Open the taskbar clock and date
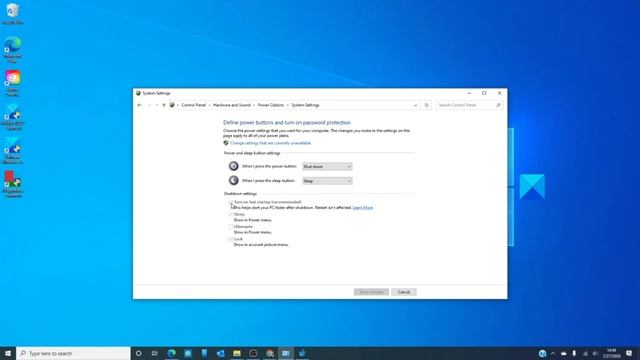Viewport: 640px width, 360px height. [612, 353]
